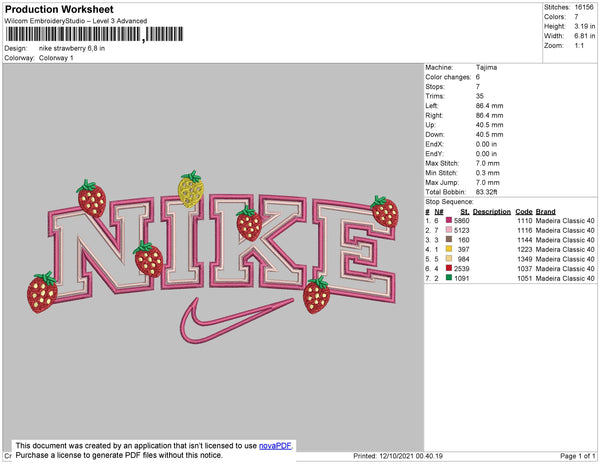Click the barcode below the software name

click(94, 34)
